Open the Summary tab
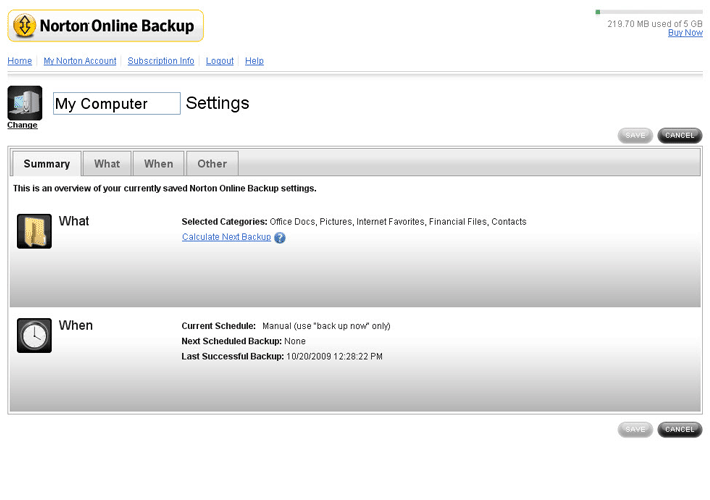 coord(47,164)
